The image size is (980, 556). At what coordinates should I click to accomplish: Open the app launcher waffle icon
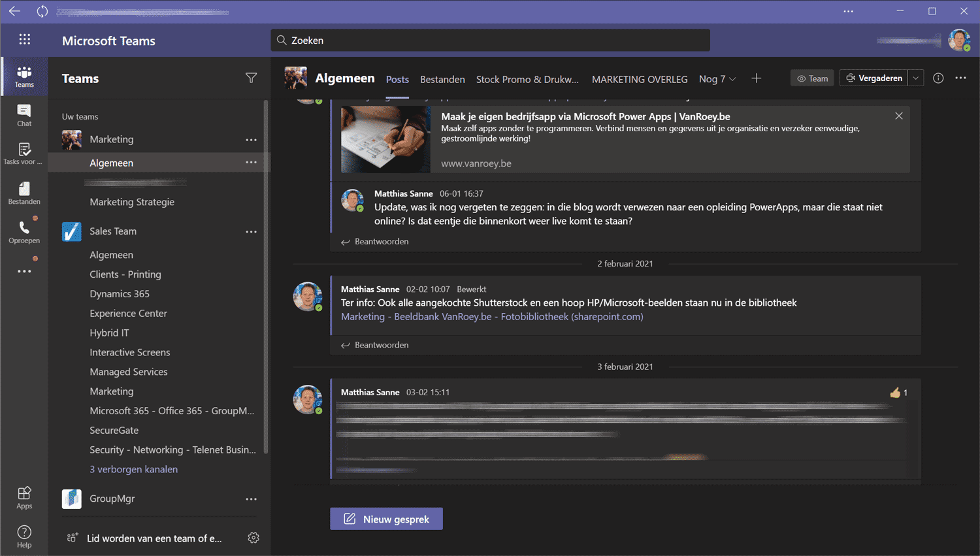(x=25, y=39)
